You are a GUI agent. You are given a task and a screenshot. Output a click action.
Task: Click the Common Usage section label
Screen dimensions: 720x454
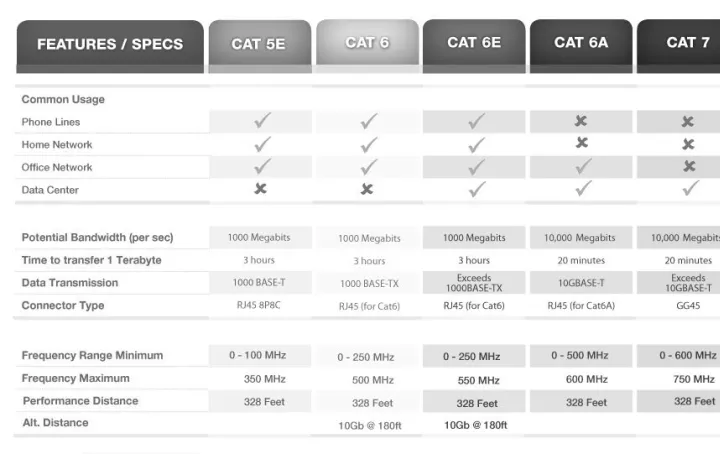pyautogui.click(x=63, y=99)
